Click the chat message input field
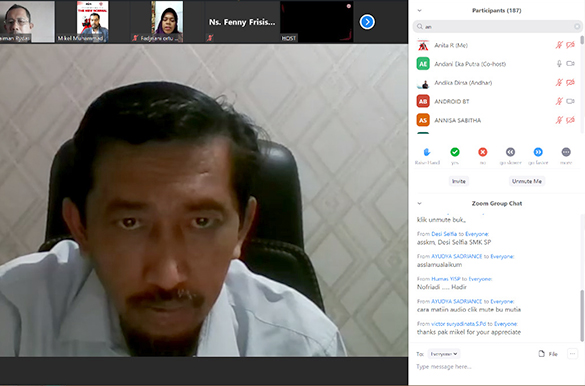585x386 pixels. 496,367
